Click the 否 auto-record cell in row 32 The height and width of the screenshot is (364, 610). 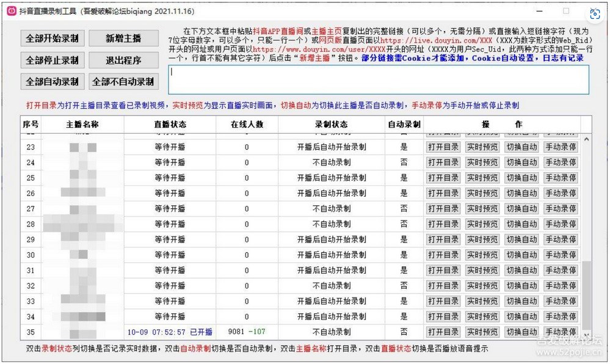pyautogui.click(x=404, y=286)
